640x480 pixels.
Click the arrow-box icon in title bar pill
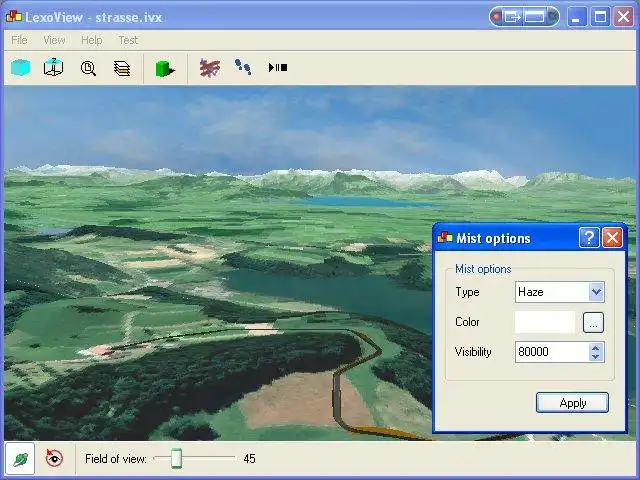point(512,17)
